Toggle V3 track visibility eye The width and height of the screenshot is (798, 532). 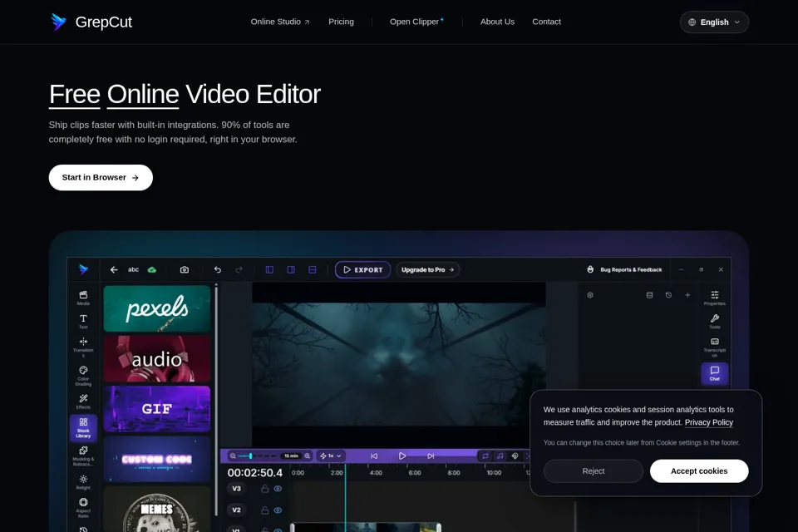click(x=278, y=489)
